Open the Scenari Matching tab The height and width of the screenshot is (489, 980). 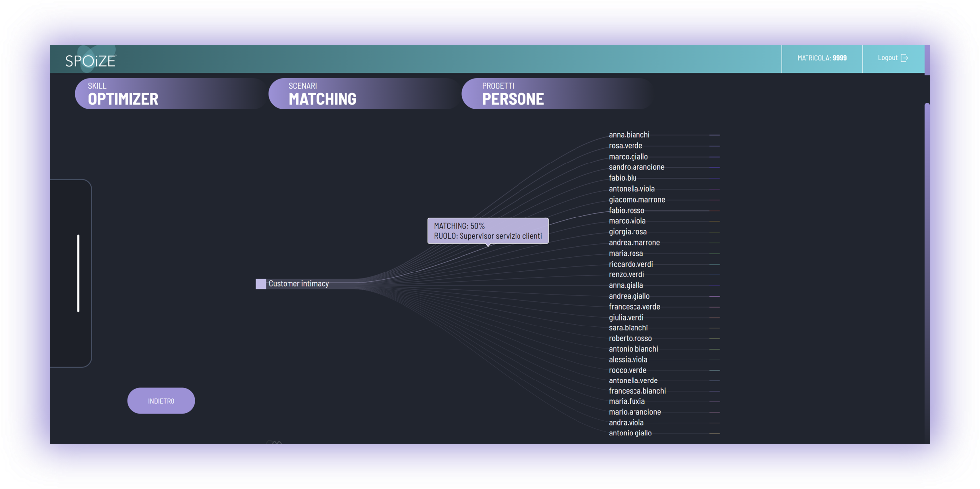363,94
